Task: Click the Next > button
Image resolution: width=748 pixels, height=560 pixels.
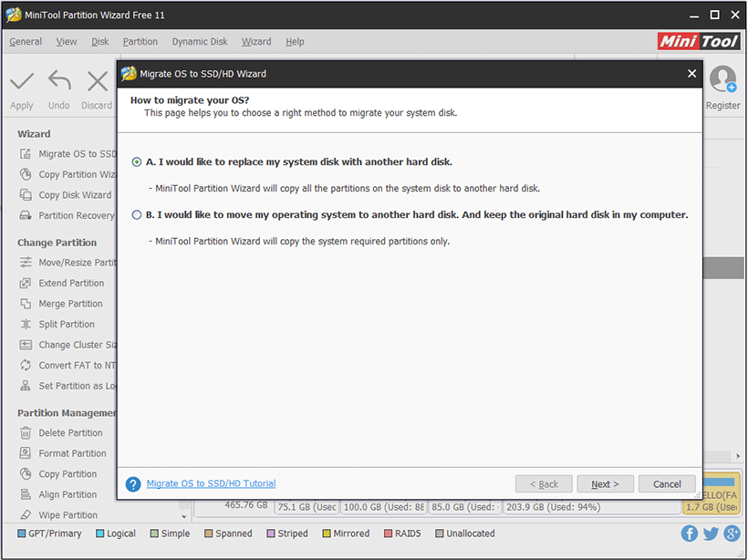Action: (606, 484)
